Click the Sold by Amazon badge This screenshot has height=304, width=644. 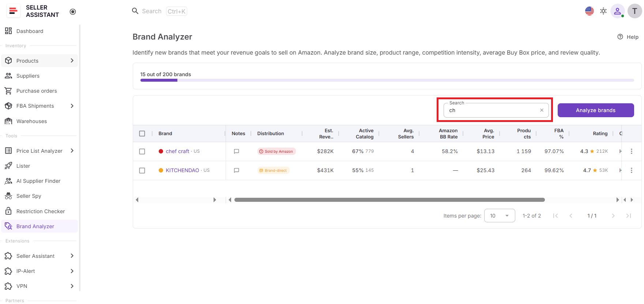[276, 151]
